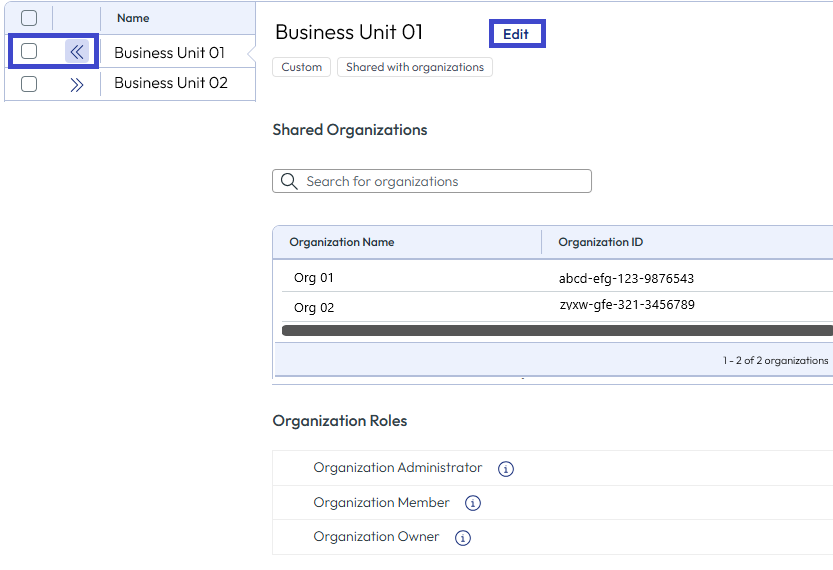Tick the Business Unit 02 checkbox
Image resolution: width=833 pixels, height=570 pixels.
point(29,84)
